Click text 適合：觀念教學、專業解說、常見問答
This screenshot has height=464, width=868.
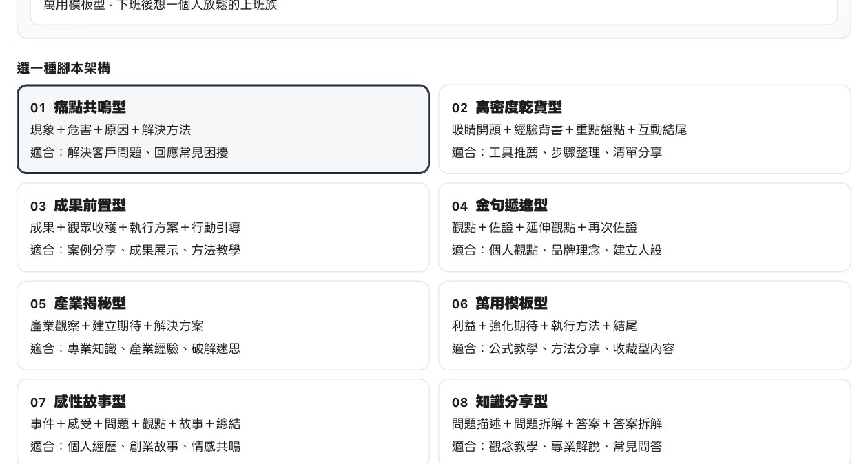(557, 447)
